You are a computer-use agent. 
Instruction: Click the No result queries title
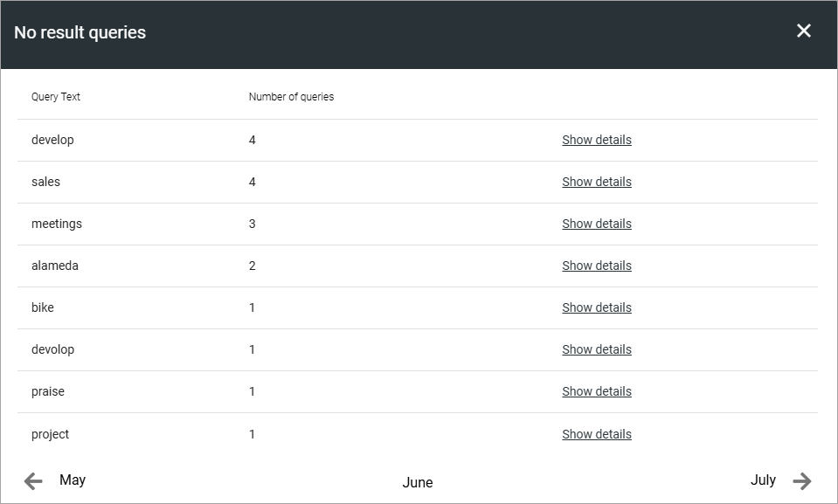(x=80, y=32)
